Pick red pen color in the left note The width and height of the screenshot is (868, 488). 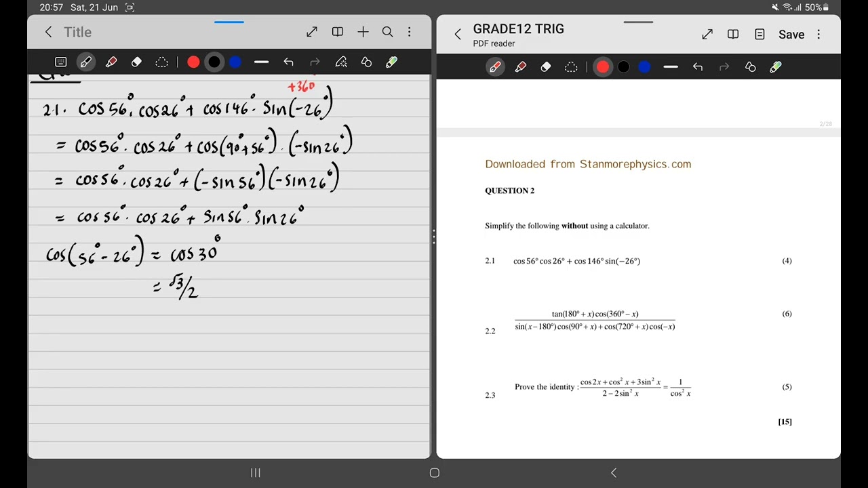point(193,62)
